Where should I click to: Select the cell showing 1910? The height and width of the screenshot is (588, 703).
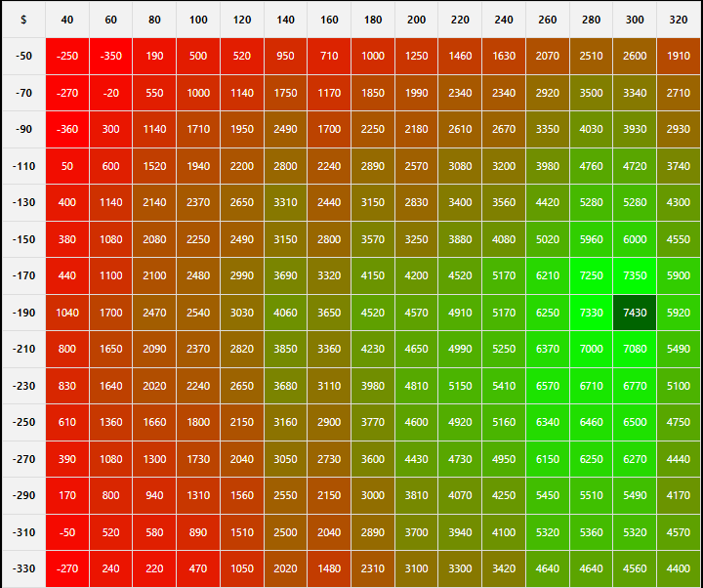[679, 56]
